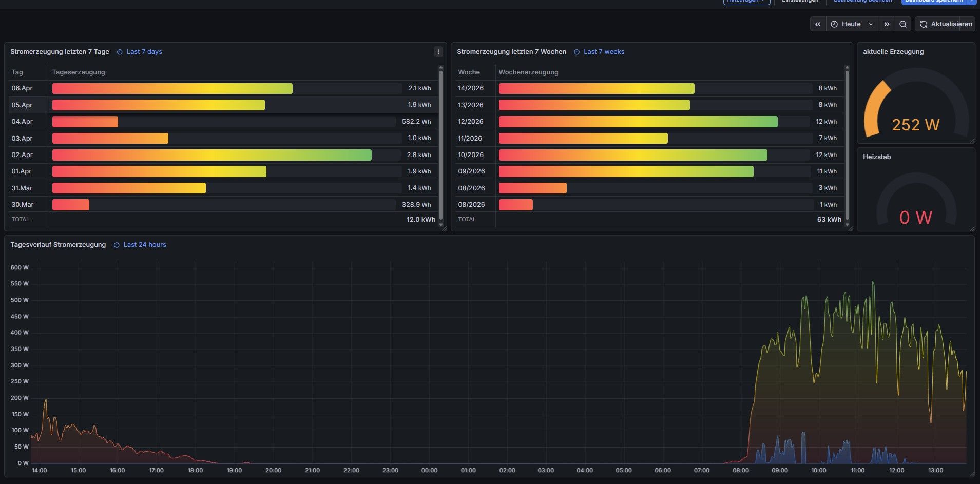Click the Wochenerzeugung column header

[x=528, y=72]
